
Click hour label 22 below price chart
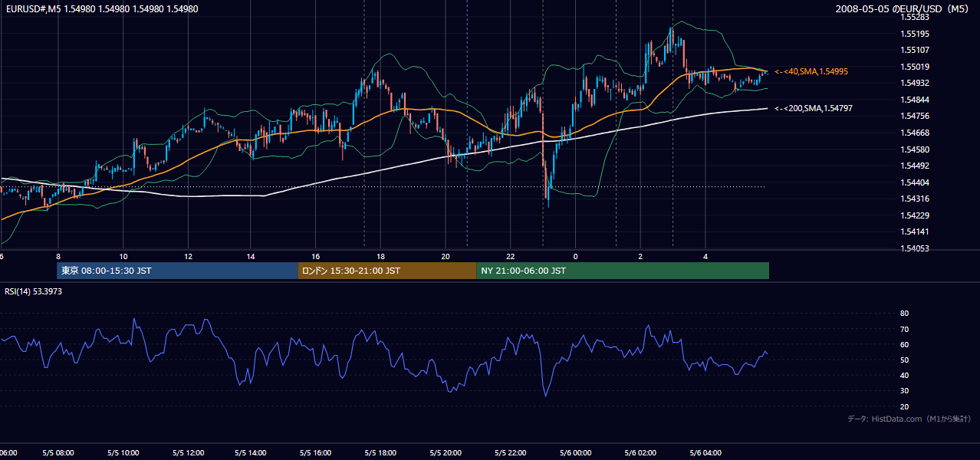(511, 255)
